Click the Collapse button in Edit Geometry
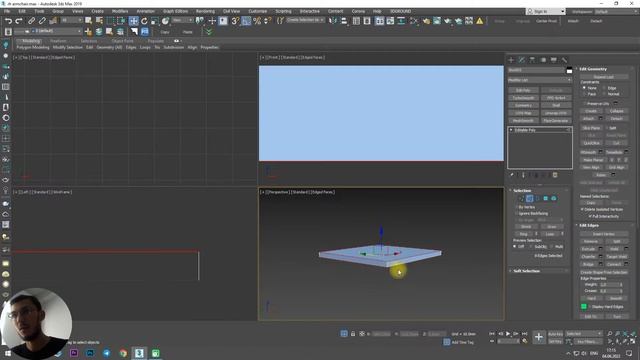 tap(616, 111)
